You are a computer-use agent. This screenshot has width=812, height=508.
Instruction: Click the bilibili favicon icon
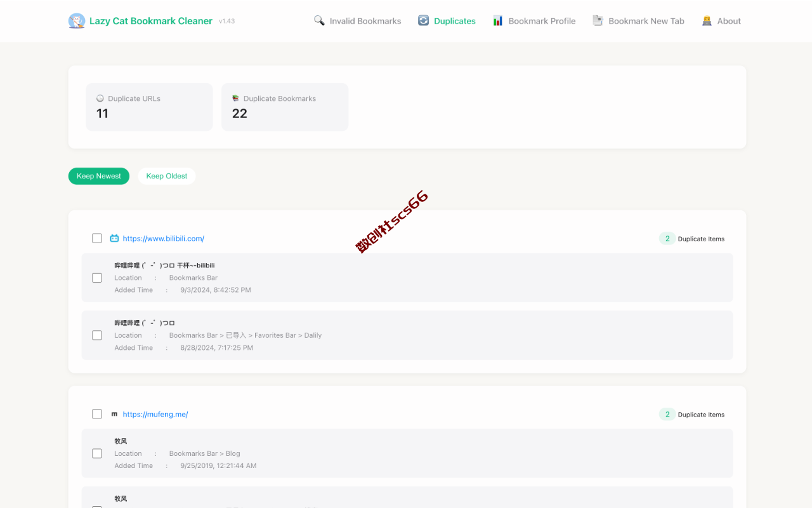click(114, 239)
